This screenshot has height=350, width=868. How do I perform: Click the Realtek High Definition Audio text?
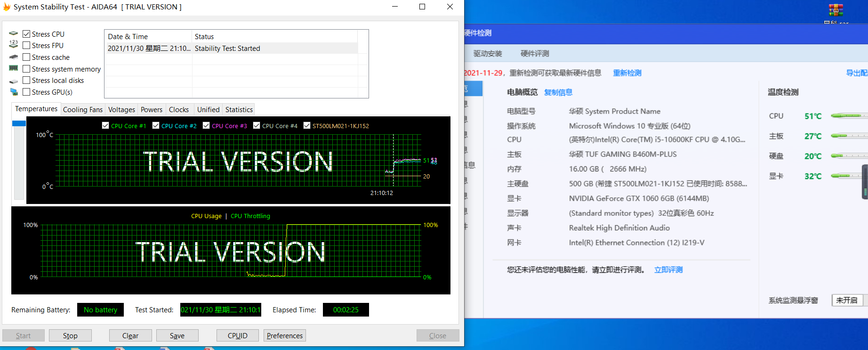click(619, 228)
